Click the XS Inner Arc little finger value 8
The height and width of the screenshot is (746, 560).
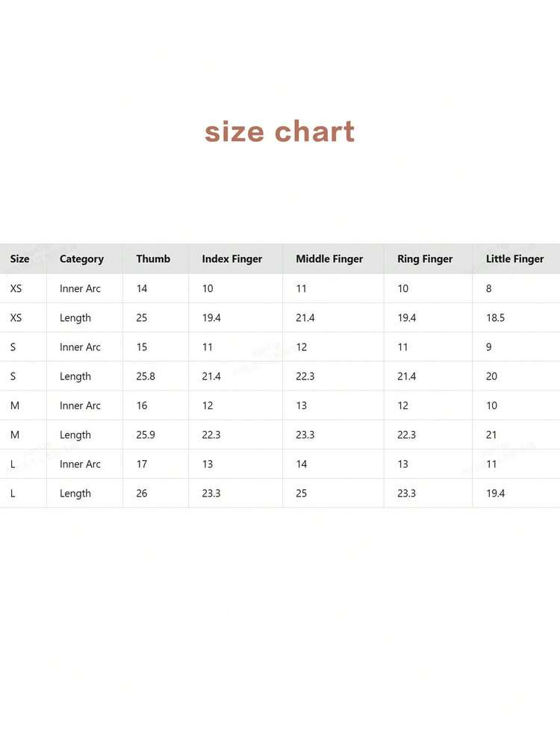489,288
